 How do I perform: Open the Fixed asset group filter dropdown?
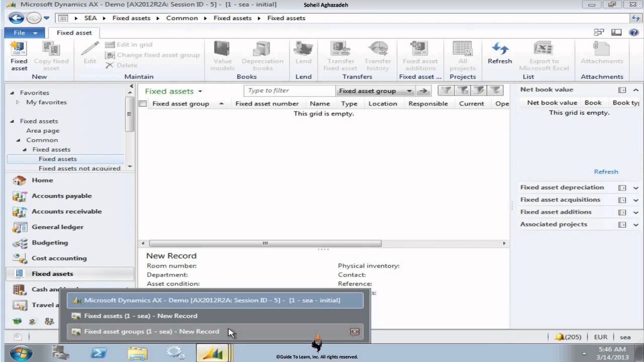coord(410,91)
